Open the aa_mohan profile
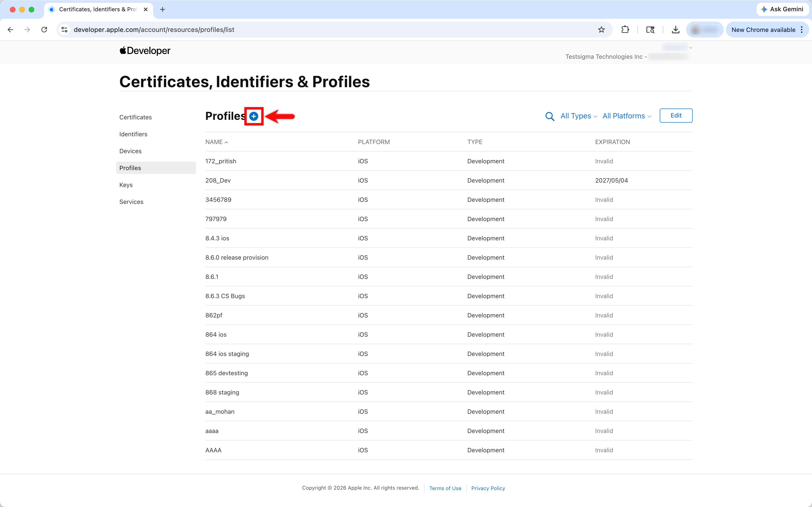812x507 pixels. (x=449, y=412)
